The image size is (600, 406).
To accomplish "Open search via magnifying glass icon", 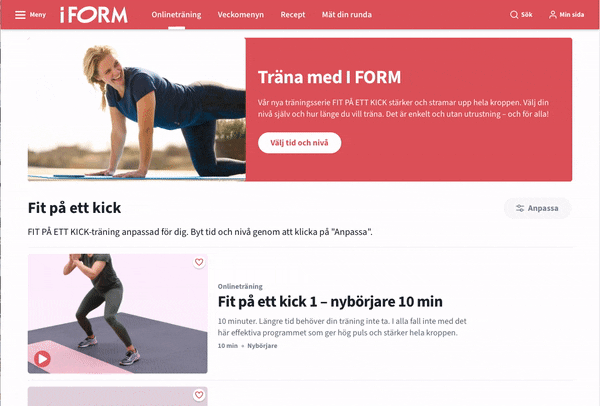I will (514, 15).
